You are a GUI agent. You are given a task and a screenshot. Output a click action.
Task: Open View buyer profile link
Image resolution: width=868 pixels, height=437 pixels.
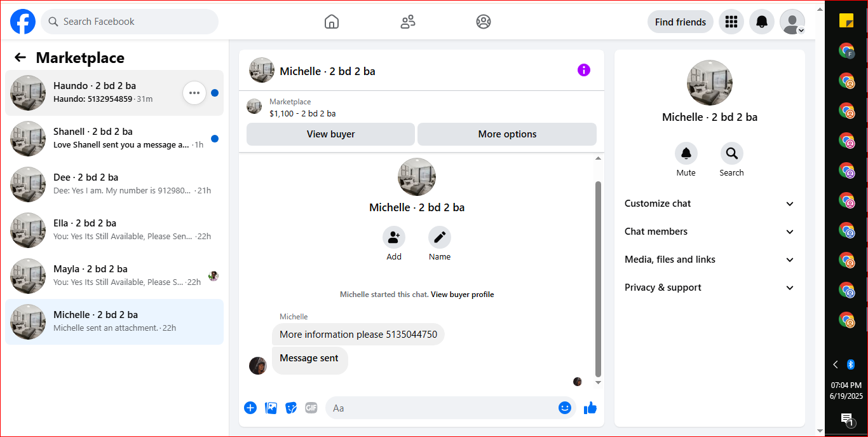[x=462, y=295]
